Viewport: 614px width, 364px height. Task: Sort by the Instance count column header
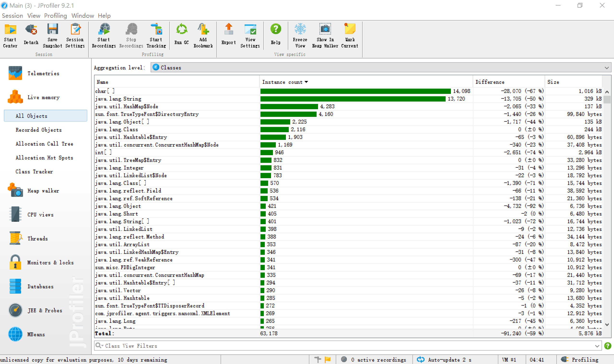(283, 82)
